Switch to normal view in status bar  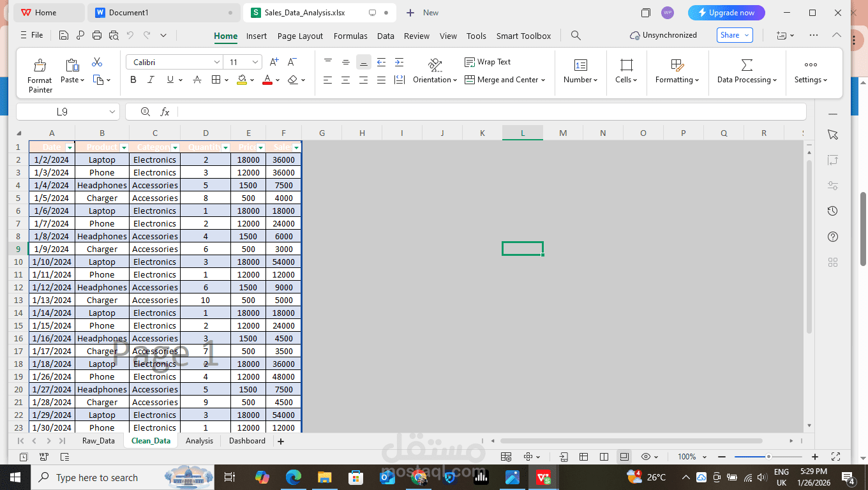tap(583, 457)
